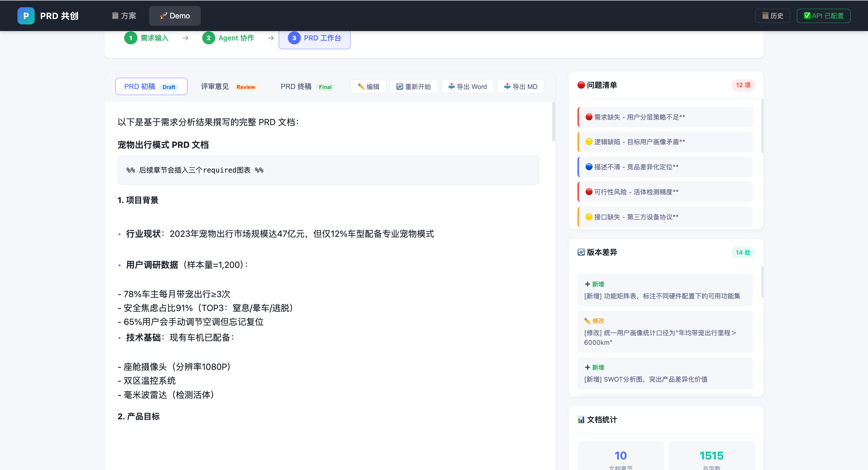The width and height of the screenshot is (868, 470).
Task: Click red dot icon on 需求缺失 issue
Action: click(589, 117)
